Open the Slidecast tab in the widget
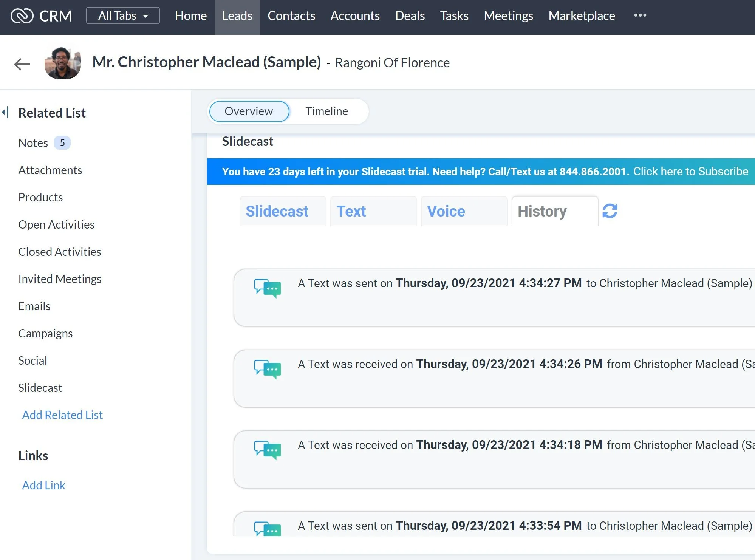755x560 pixels. (283, 211)
